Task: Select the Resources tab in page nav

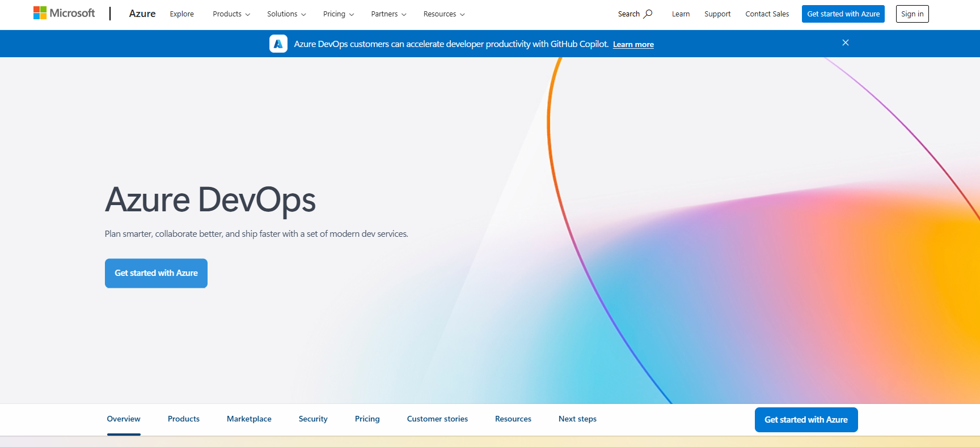Action: click(x=513, y=419)
